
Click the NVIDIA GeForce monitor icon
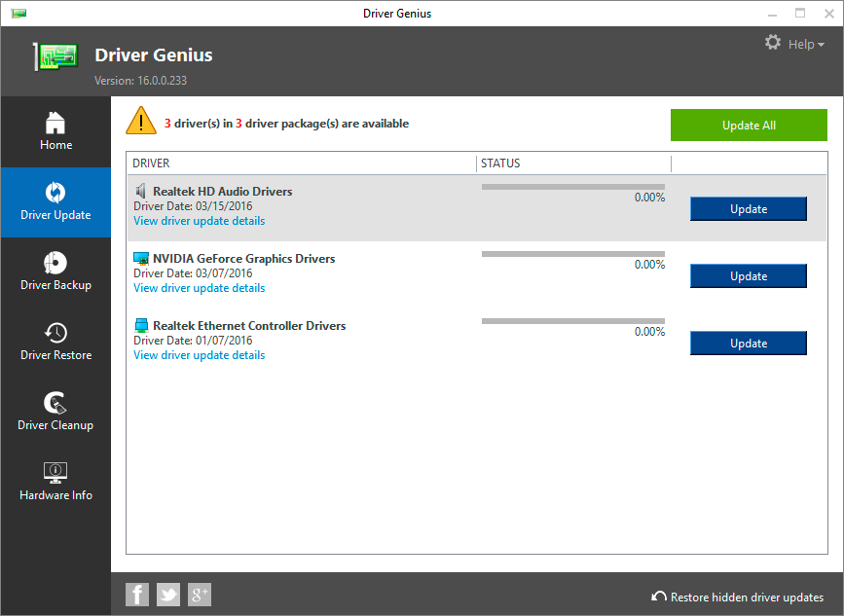pyautogui.click(x=141, y=259)
